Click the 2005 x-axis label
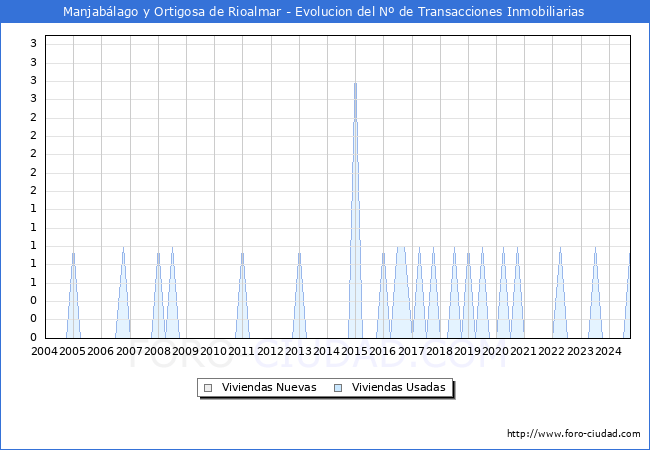The width and height of the screenshot is (650, 450). [x=73, y=351]
